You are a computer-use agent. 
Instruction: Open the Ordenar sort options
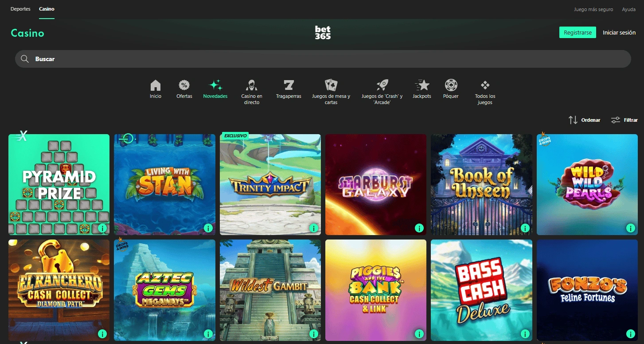[584, 120]
